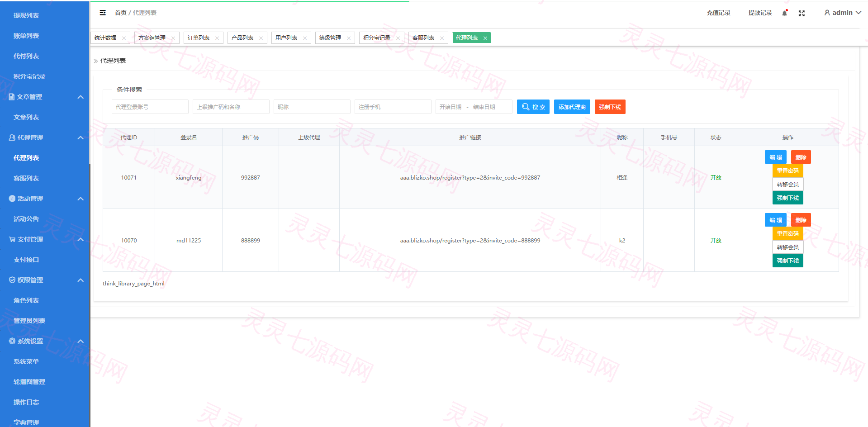Close the 积分宝记录 tab
This screenshot has height=427, width=868.
(398, 38)
